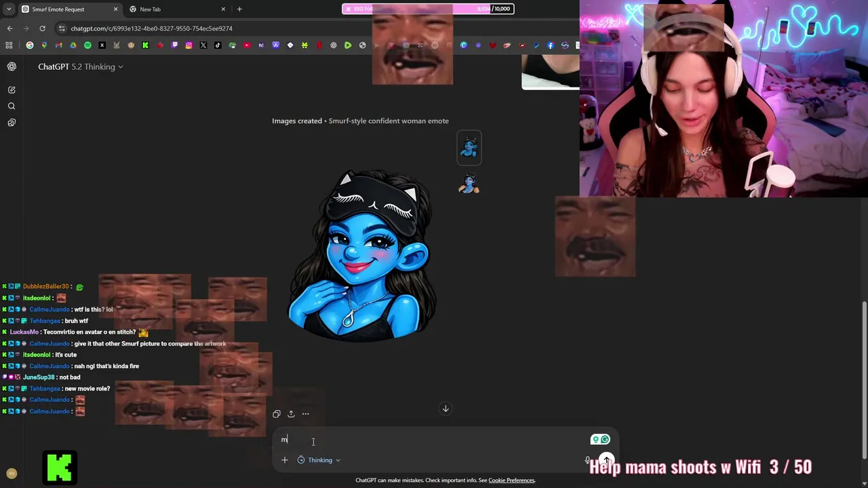Open the Twitch bookmark icon

point(174,45)
